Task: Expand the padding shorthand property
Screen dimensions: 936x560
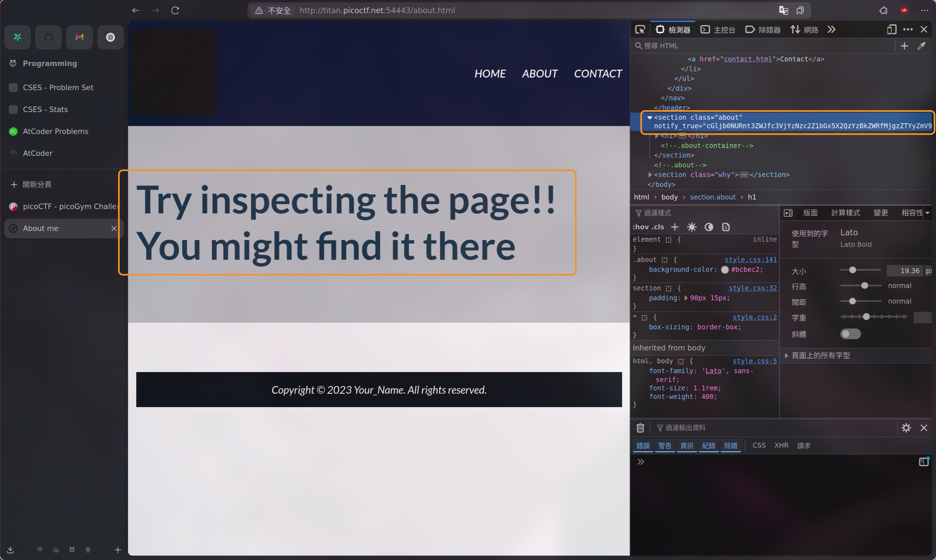Action: point(686,298)
